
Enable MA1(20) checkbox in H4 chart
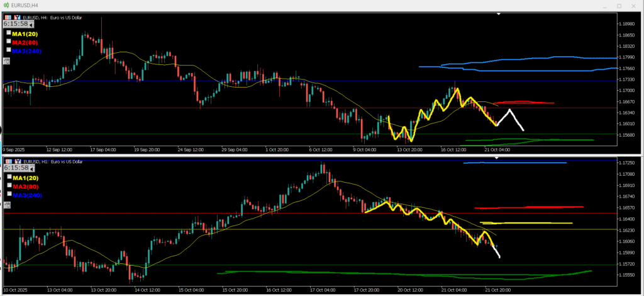[x=9, y=33]
